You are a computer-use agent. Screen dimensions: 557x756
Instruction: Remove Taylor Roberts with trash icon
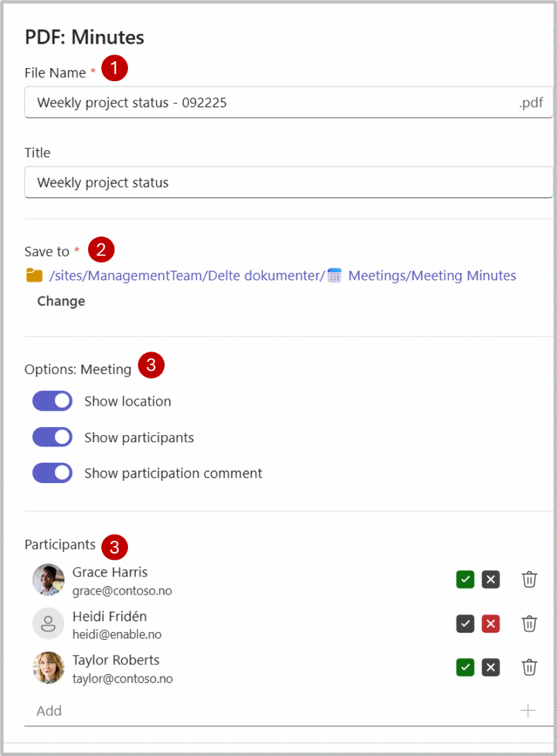[x=529, y=667]
